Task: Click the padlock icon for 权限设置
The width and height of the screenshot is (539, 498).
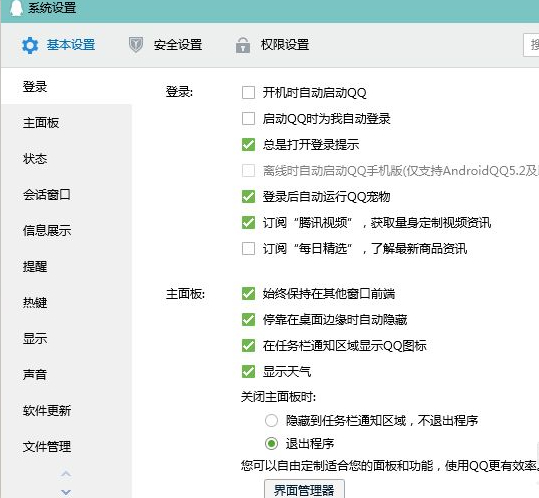Action: [243, 45]
